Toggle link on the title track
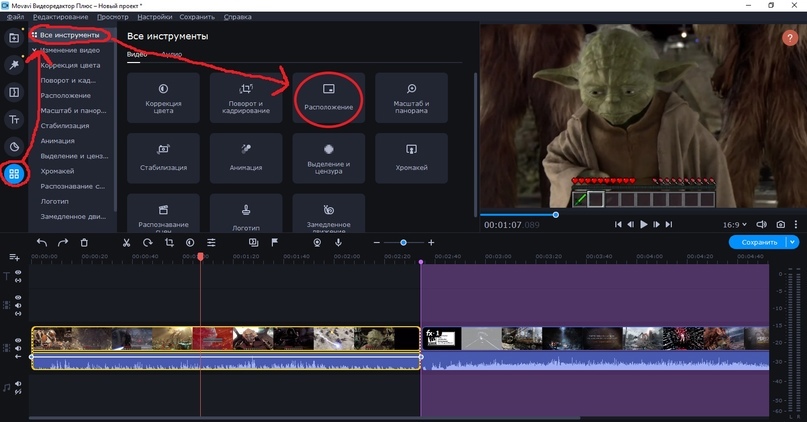Image resolution: width=807 pixels, height=422 pixels. point(18,280)
